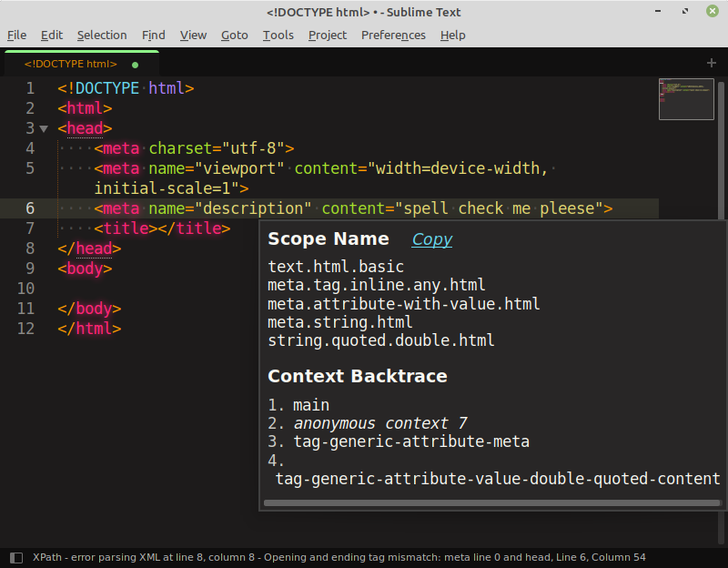Minimize the Sublime Text window
The width and height of the screenshot is (728, 568).
658,11
